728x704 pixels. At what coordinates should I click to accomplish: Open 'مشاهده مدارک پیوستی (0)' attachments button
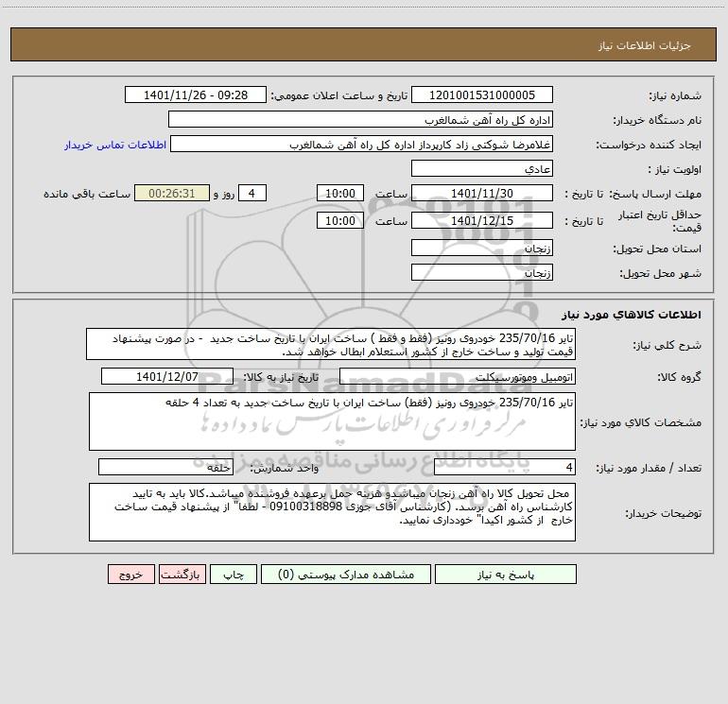(346, 575)
